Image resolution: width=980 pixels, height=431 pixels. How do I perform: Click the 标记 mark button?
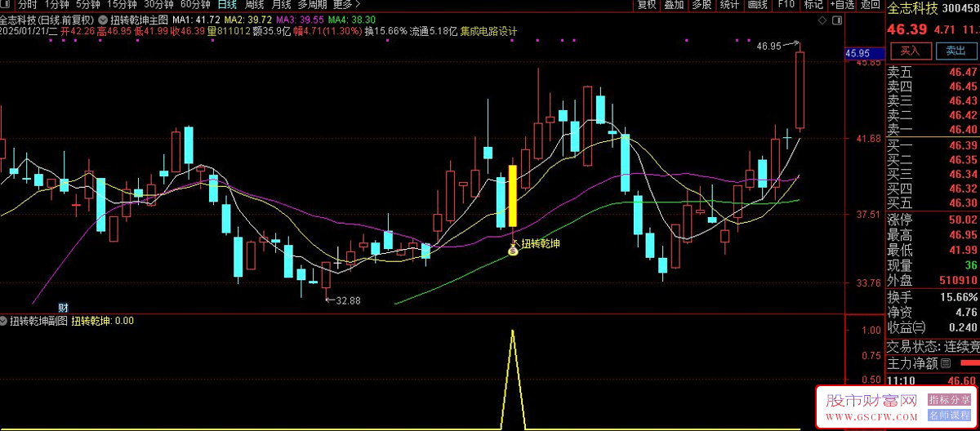[x=813, y=5]
